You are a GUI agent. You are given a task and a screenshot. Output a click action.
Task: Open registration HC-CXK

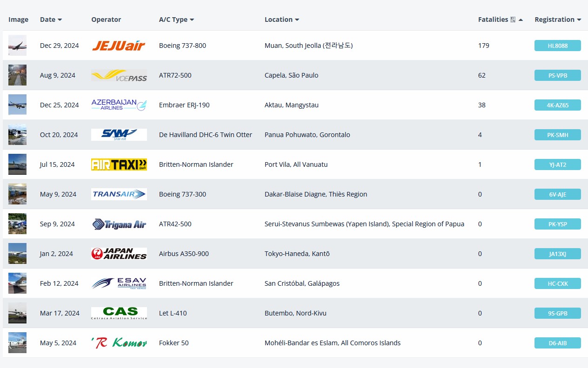558,283
